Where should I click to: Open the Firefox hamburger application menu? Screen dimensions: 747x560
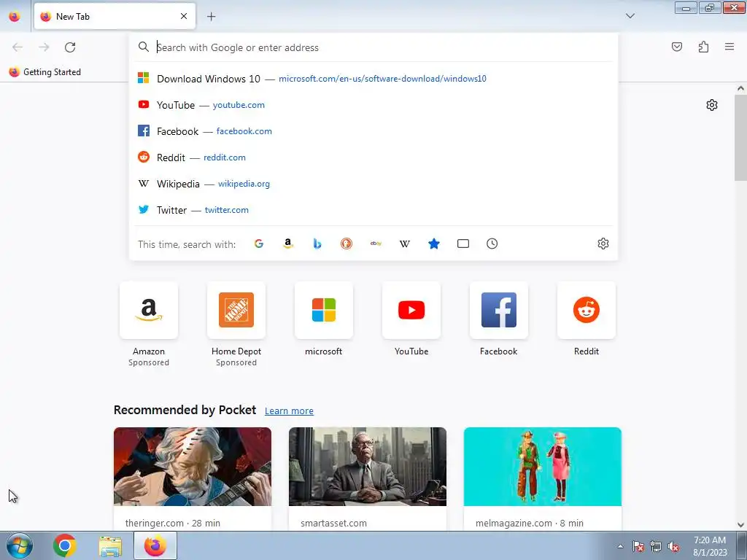(729, 47)
